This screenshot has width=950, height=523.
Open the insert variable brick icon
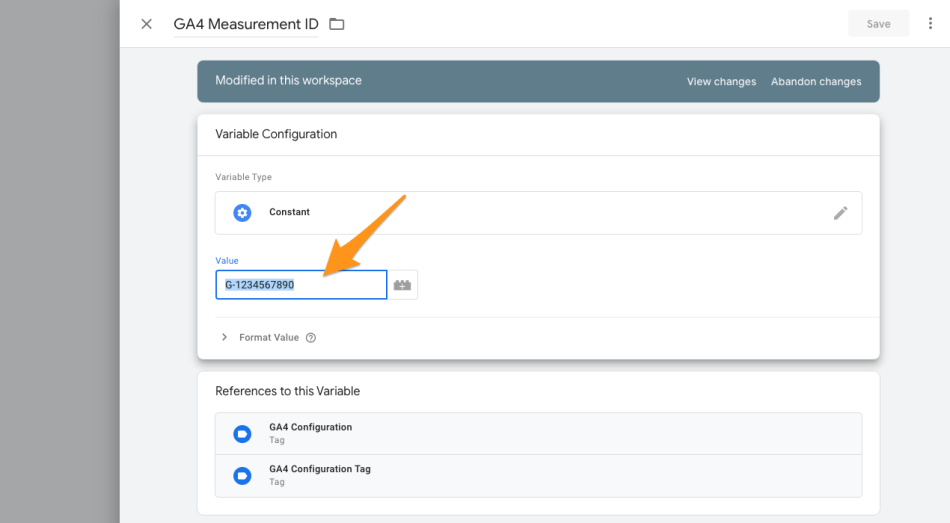point(403,285)
